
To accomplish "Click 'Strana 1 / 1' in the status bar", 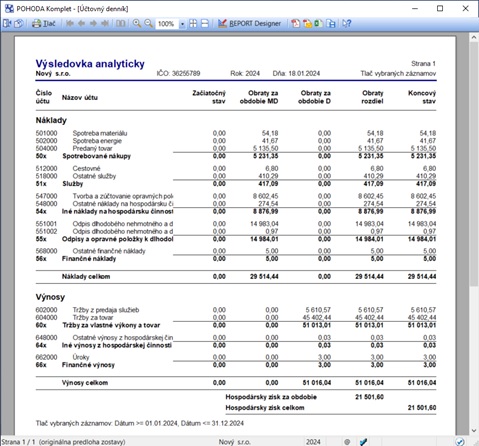I will point(18,442).
